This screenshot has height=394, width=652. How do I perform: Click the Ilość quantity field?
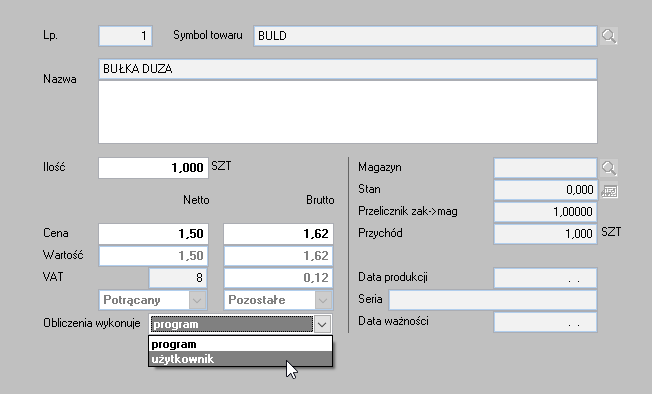tap(153, 168)
